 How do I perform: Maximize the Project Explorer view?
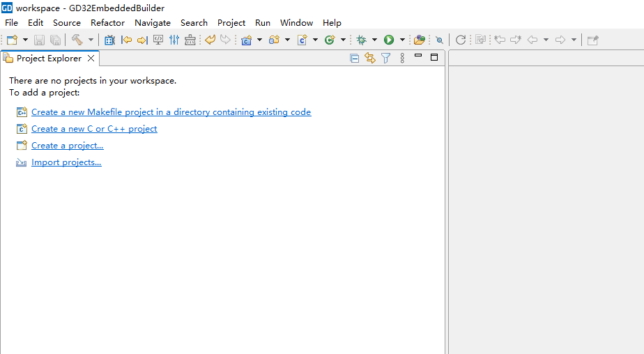434,57
